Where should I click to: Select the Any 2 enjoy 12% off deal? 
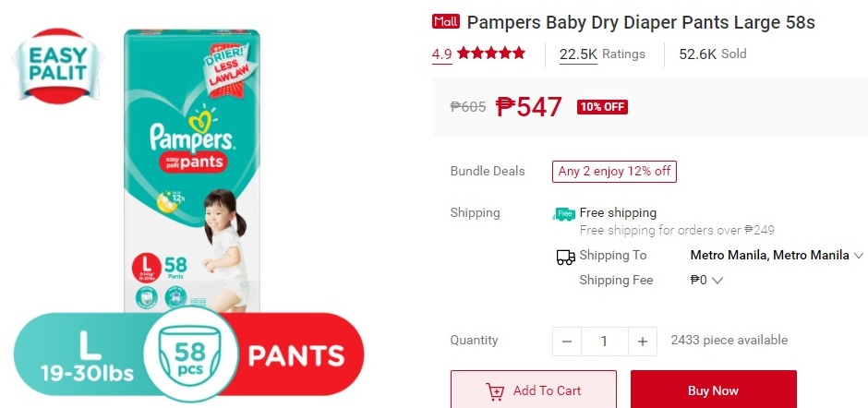614,172
